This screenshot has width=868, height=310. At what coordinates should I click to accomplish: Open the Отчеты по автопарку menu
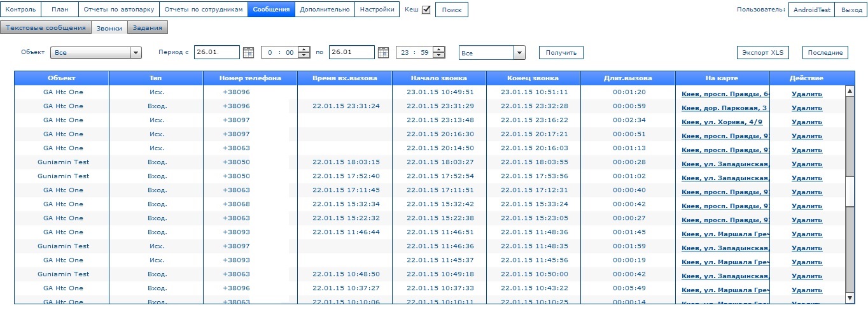118,10
